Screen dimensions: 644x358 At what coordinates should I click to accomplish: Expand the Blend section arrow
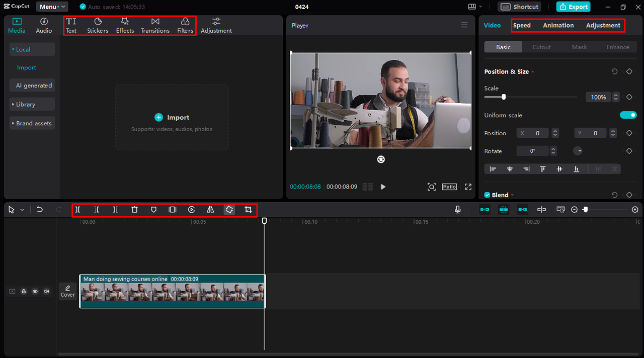(x=512, y=195)
